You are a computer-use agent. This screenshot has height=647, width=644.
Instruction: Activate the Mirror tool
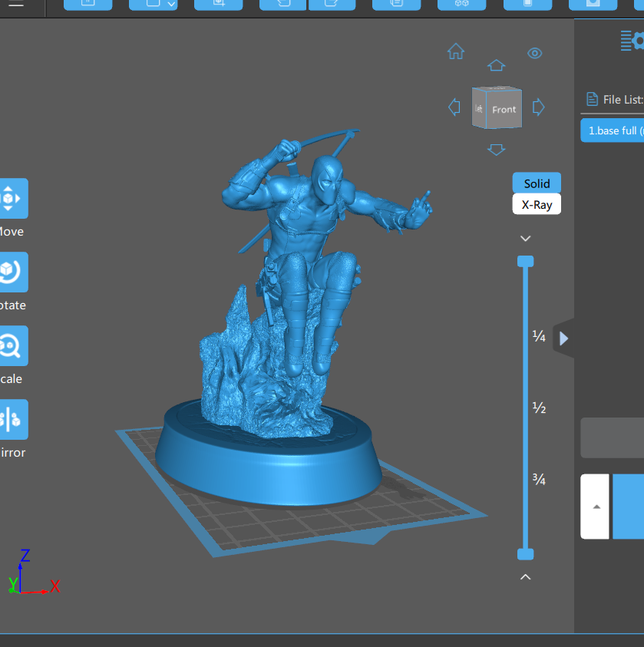coord(12,420)
